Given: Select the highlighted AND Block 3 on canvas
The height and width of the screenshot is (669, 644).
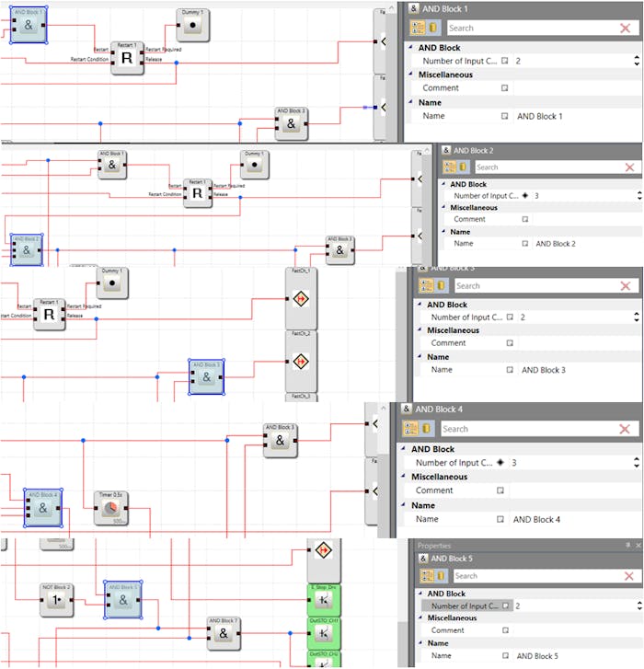Looking at the screenshot, I should [x=206, y=376].
